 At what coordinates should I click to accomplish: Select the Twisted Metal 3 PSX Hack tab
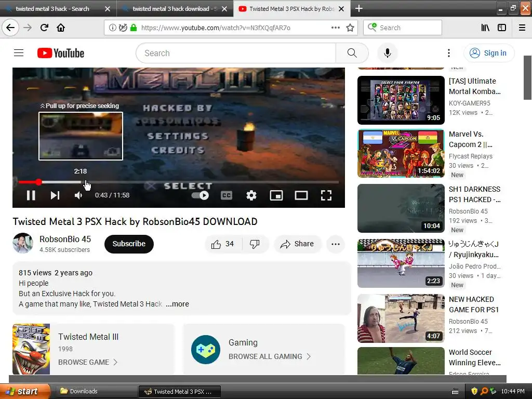coord(292,9)
